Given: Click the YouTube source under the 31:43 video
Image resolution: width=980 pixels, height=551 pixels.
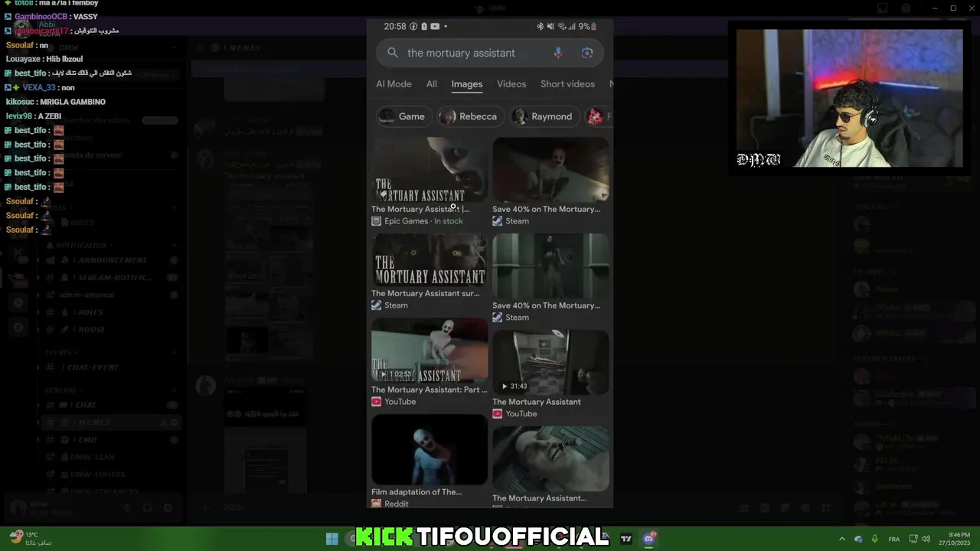Looking at the screenshot, I should [514, 414].
